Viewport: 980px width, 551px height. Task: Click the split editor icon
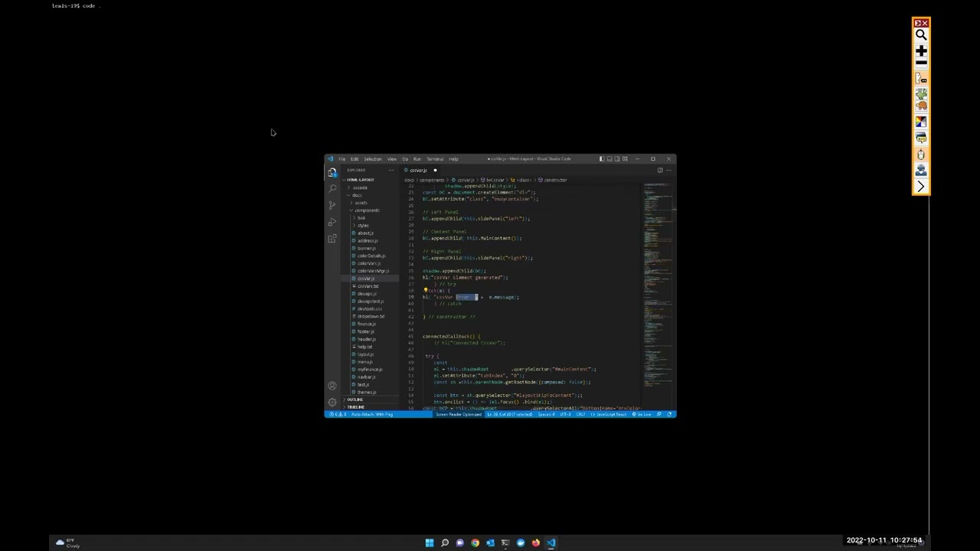point(660,170)
